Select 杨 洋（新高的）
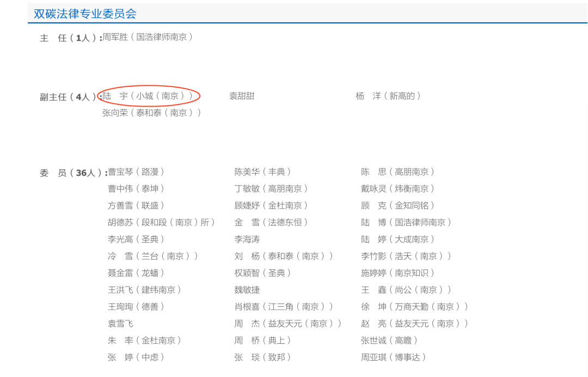Viewport: 588px width, 377px height. pyautogui.click(x=388, y=96)
